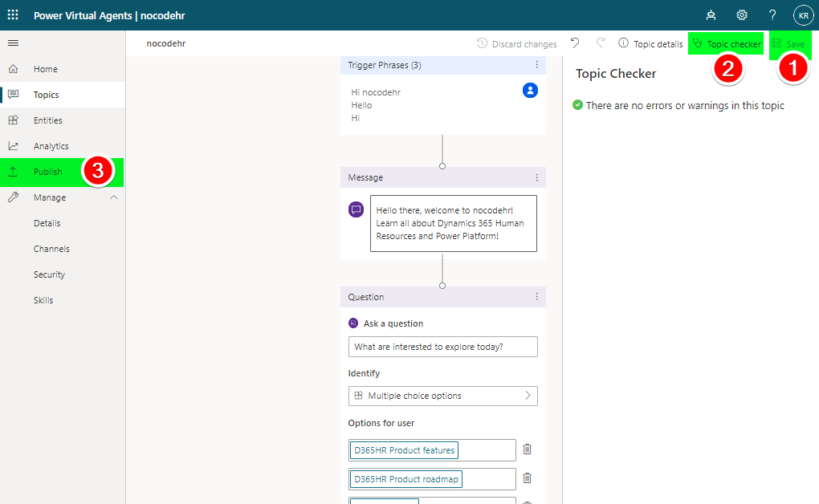Click the Save button
819x504 pixels.
(x=790, y=44)
